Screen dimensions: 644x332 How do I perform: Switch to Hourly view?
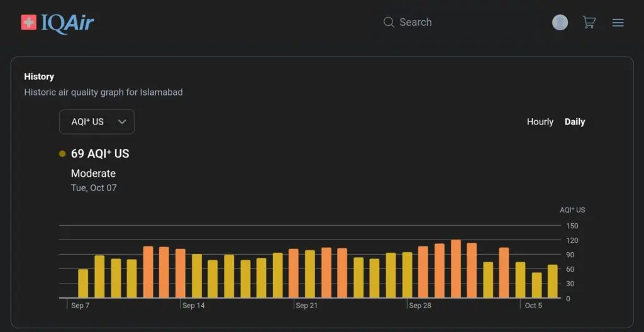(x=540, y=122)
